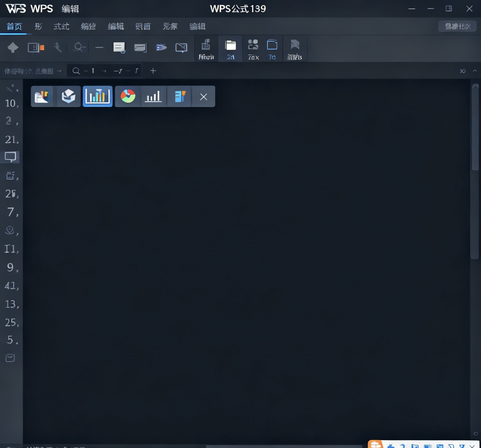The width and height of the screenshot is (481, 448).
Task: Click the document lines toolbar icon
Action: (x=119, y=48)
